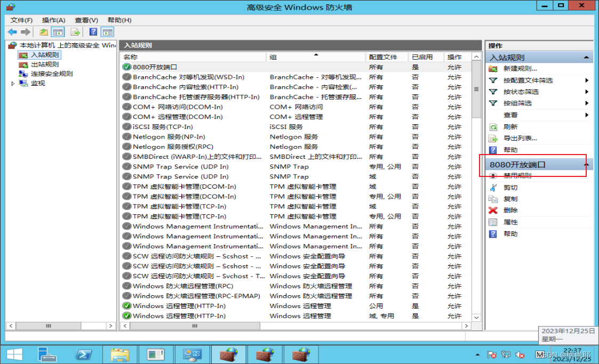Click the rules list scroll-down arrow
The height and width of the screenshot is (364, 599).
coord(476,318)
